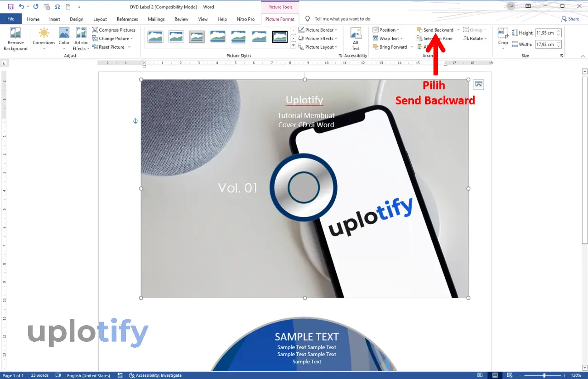Switch to Print Layout view
Screen dimensions: 588x379
(x=496, y=375)
